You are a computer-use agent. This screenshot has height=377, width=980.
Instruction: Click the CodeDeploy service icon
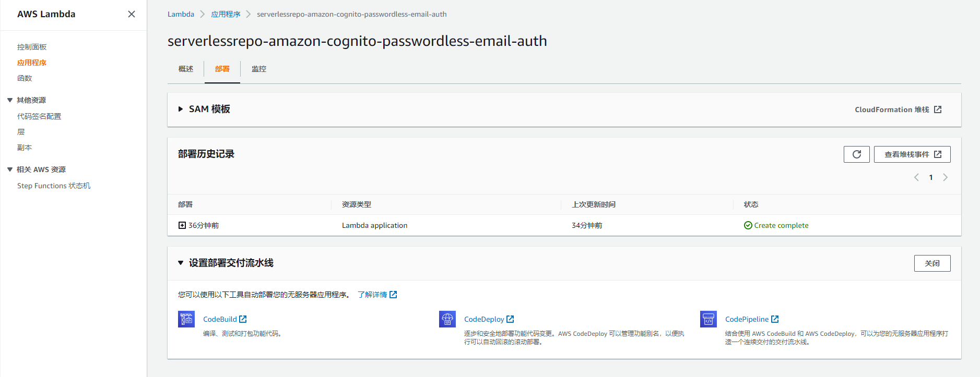pos(447,319)
